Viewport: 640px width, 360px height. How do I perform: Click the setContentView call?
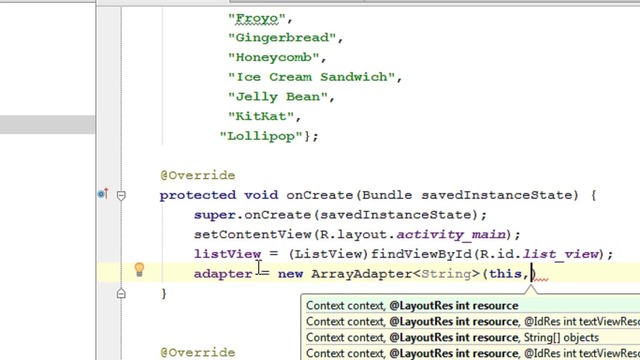click(x=252, y=234)
